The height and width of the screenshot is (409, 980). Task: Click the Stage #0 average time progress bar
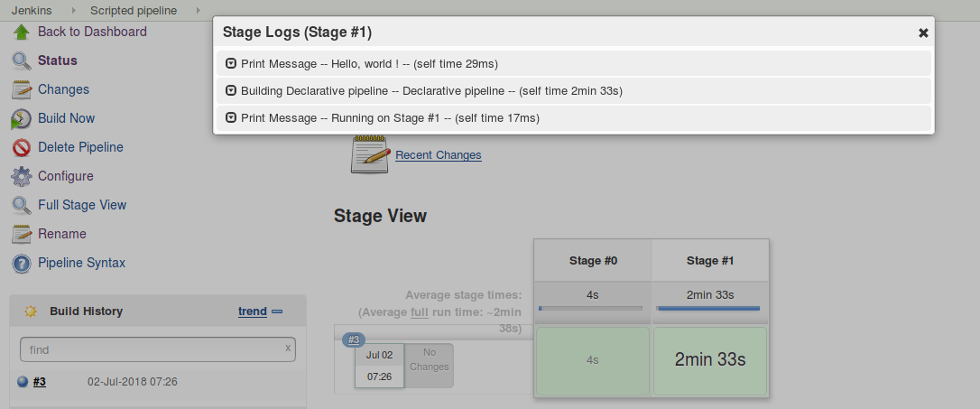click(x=591, y=308)
